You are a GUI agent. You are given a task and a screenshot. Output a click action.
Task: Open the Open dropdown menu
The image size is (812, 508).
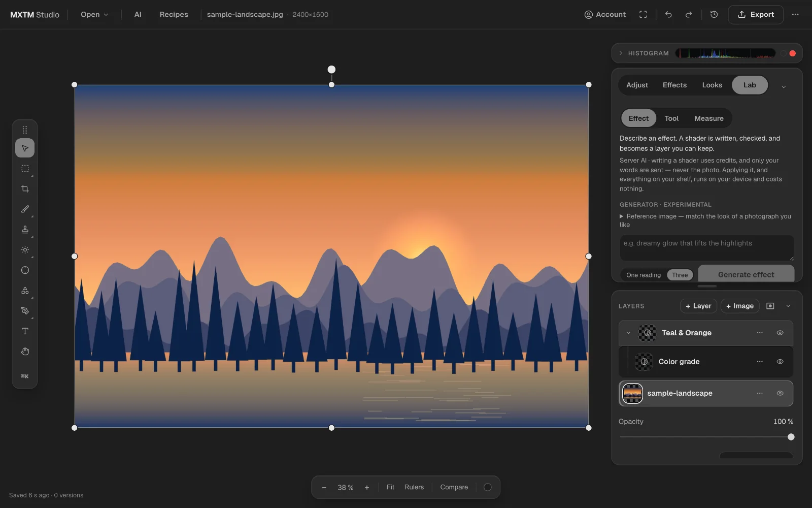(x=94, y=15)
